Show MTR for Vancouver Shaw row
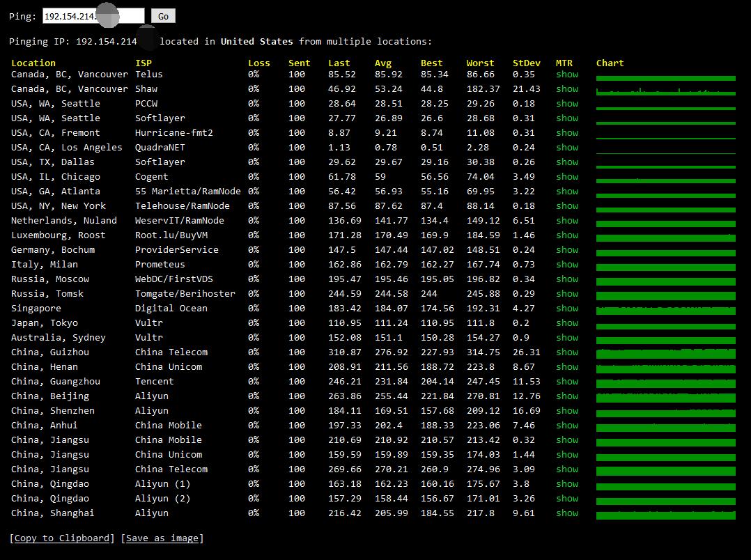Image resolution: width=751 pixels, height=560 pixels. (567, 89)
